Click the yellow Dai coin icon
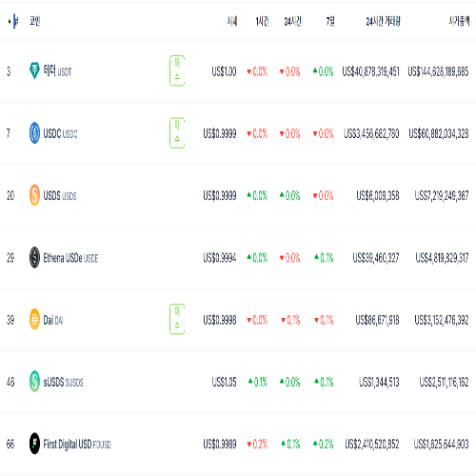476x476 pixels. pyautogui.click(x=34, y=319)
